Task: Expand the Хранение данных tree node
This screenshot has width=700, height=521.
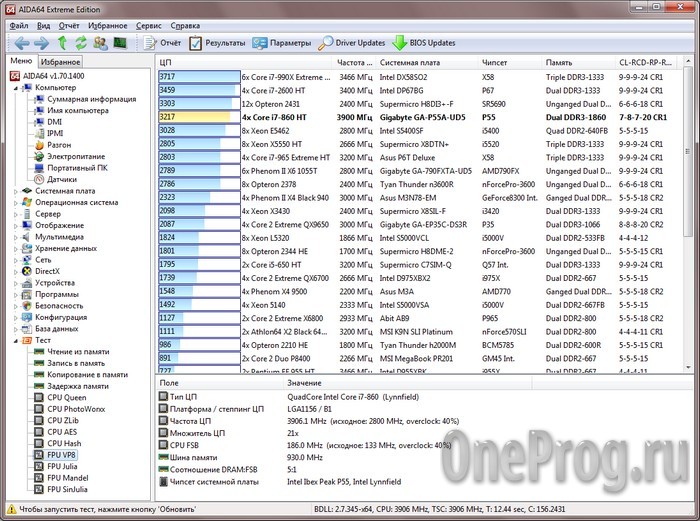Action: pyautogui.click(x=15, y=249)
